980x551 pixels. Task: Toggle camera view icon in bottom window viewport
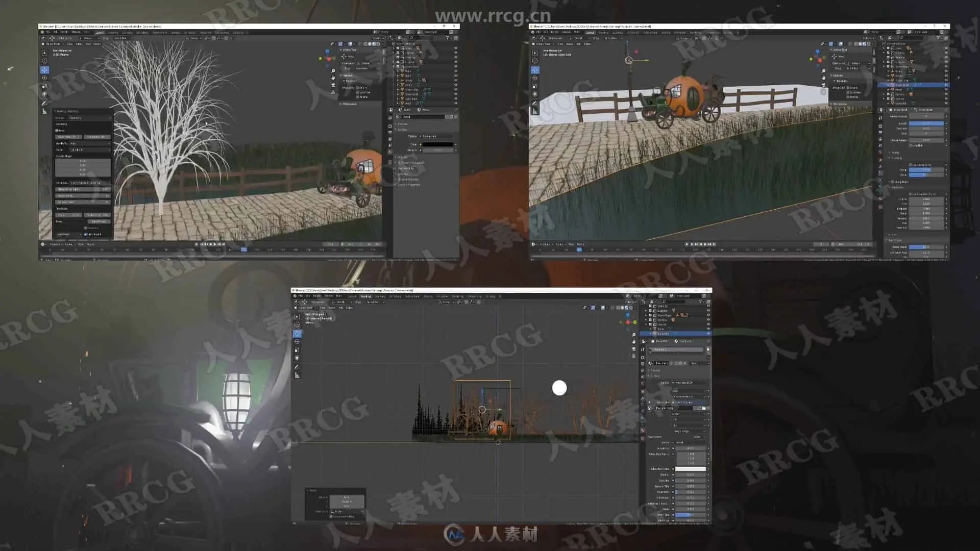point(634,349)
